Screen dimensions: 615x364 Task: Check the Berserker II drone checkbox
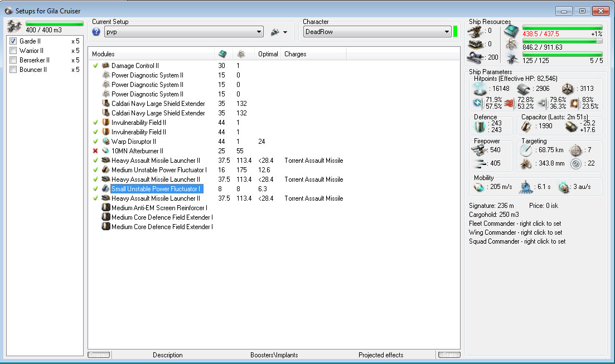pos(13,60)
